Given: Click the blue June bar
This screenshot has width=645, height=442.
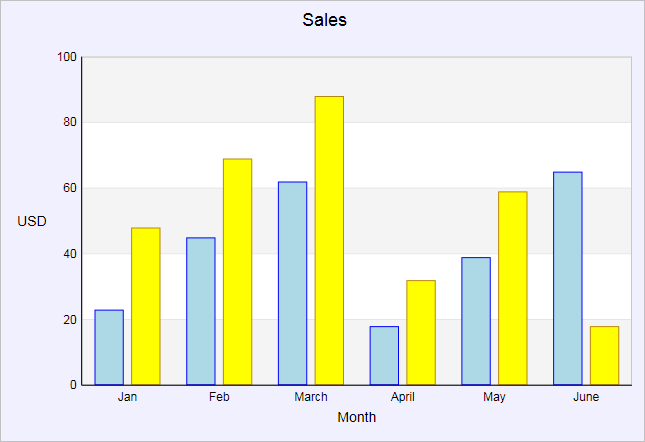Looking at the screenshot, I should coord(567,278).
